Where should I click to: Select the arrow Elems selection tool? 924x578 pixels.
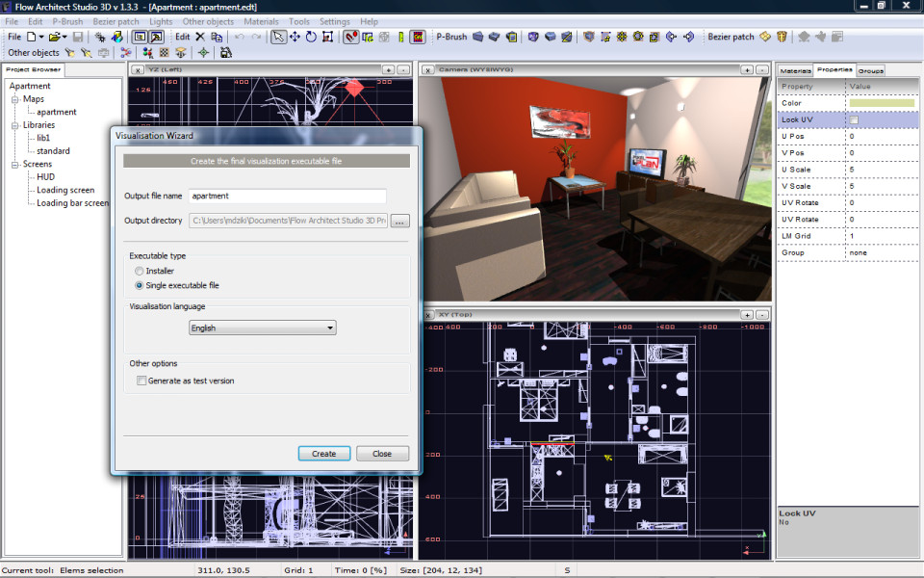coord(278,37)
